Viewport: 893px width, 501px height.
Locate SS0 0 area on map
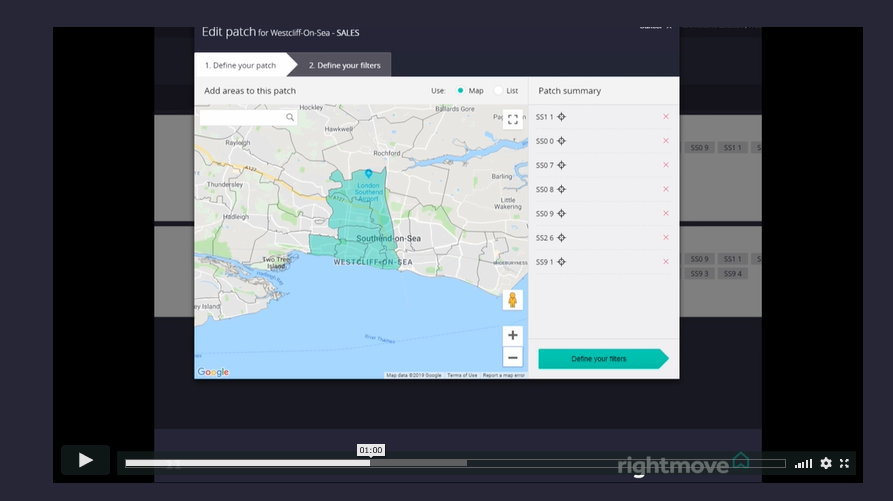[562, 141]
